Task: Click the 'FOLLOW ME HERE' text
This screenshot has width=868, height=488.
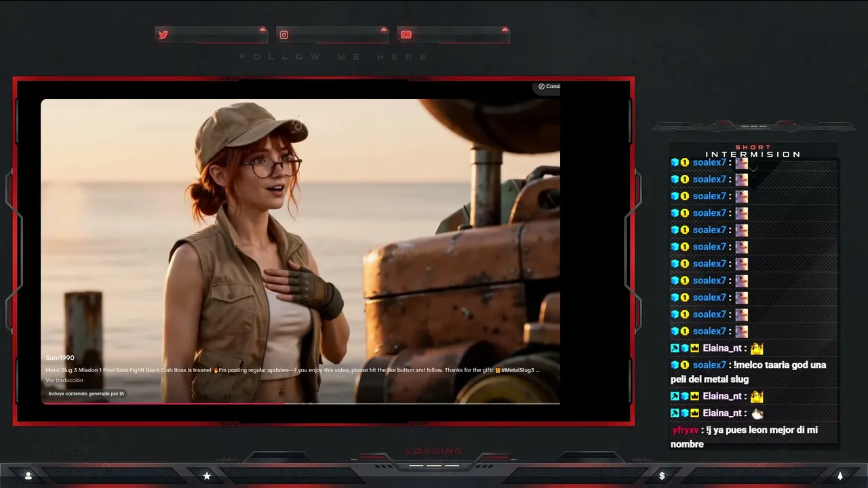Action: coord(334,57)
